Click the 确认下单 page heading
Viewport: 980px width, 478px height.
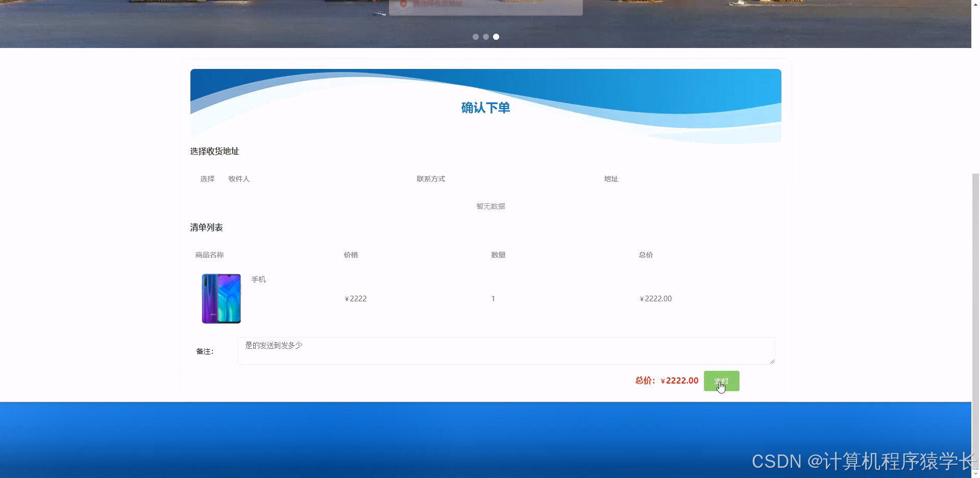485,108
